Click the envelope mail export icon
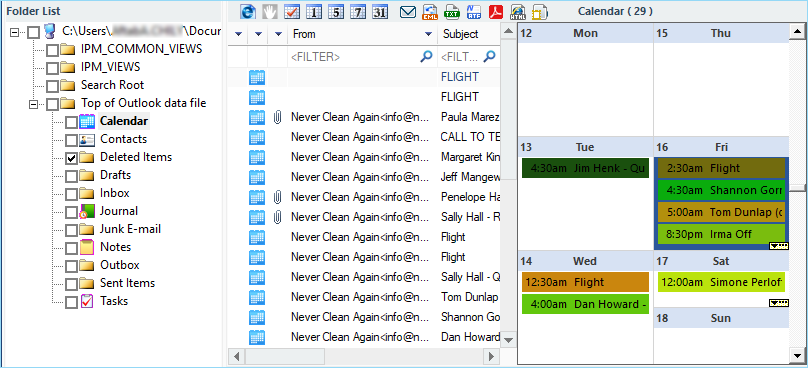Image resolution: width=808 pixels, height=368 pixels. pyautogui.click(x=408, y=12)
